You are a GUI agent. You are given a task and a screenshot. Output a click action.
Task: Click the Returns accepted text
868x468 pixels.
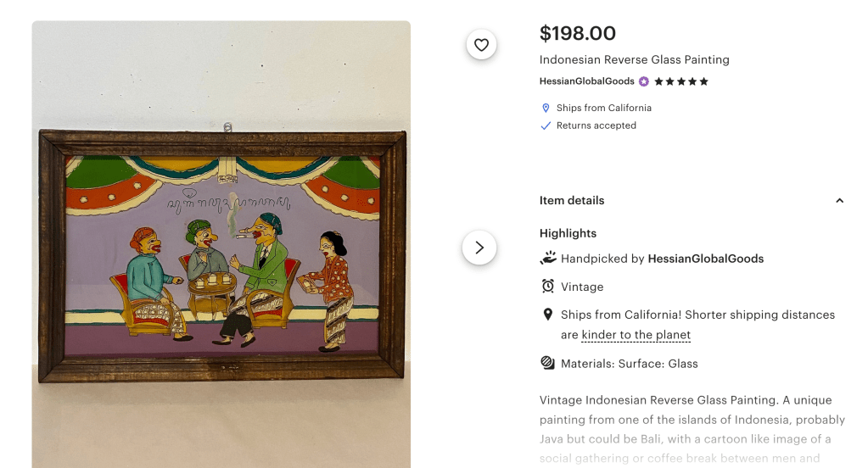[596, 125]
